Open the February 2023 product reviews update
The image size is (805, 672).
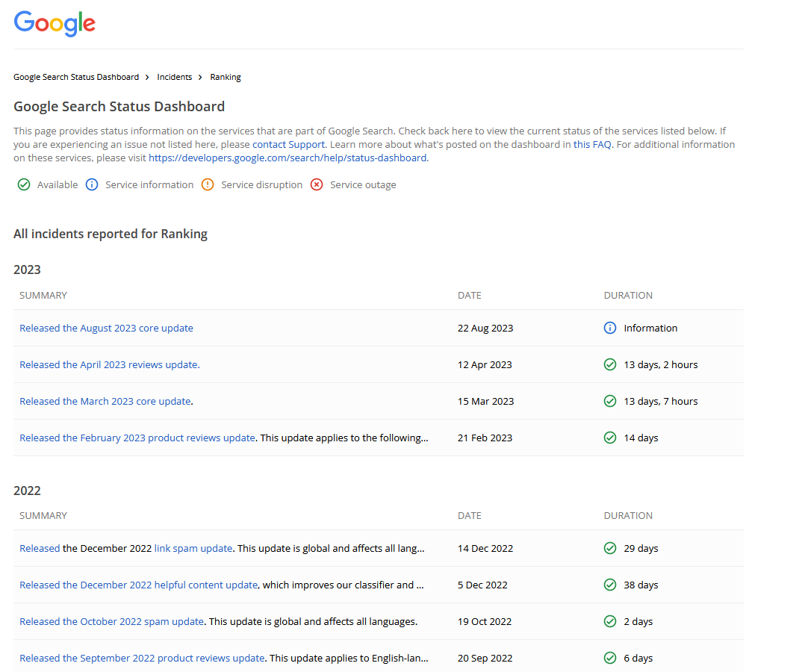point(137,438)
